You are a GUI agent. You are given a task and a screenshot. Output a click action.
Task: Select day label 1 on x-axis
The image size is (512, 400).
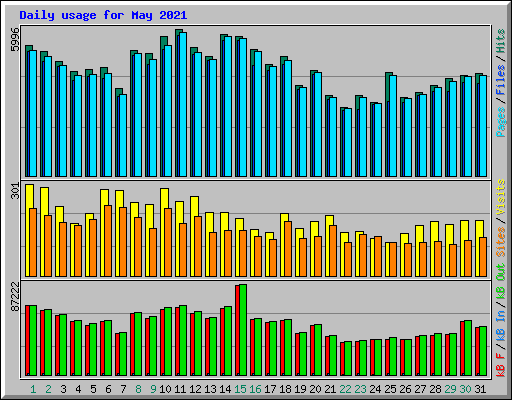(x=33, y=389)
